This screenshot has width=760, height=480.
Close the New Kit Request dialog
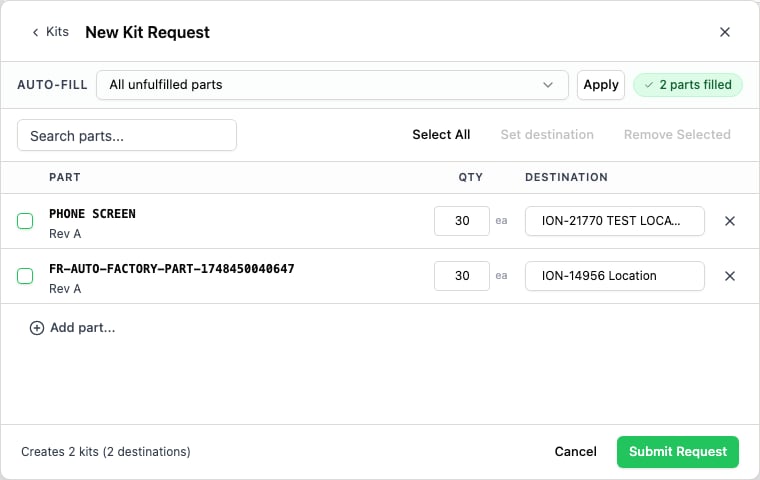pos(725,32)
